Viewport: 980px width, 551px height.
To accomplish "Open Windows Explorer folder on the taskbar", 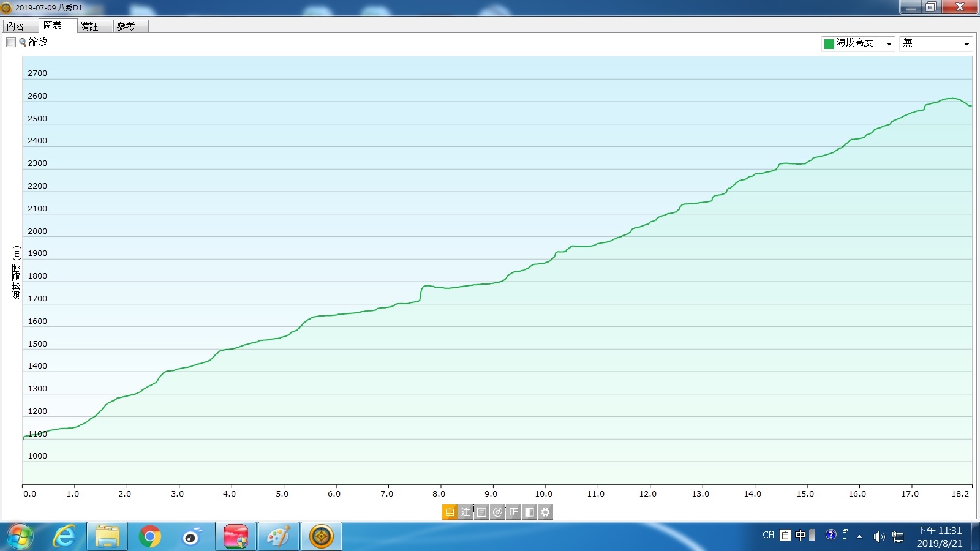I will coord(107,537).
